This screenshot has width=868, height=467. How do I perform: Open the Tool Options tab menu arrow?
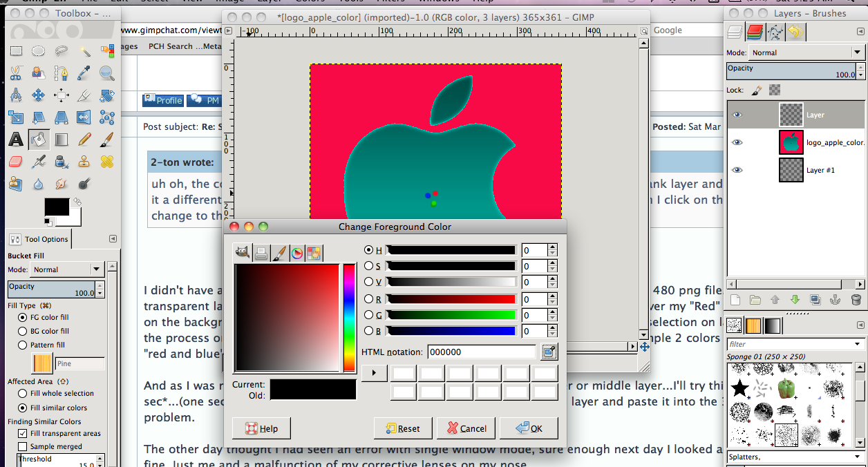[113, 239]
